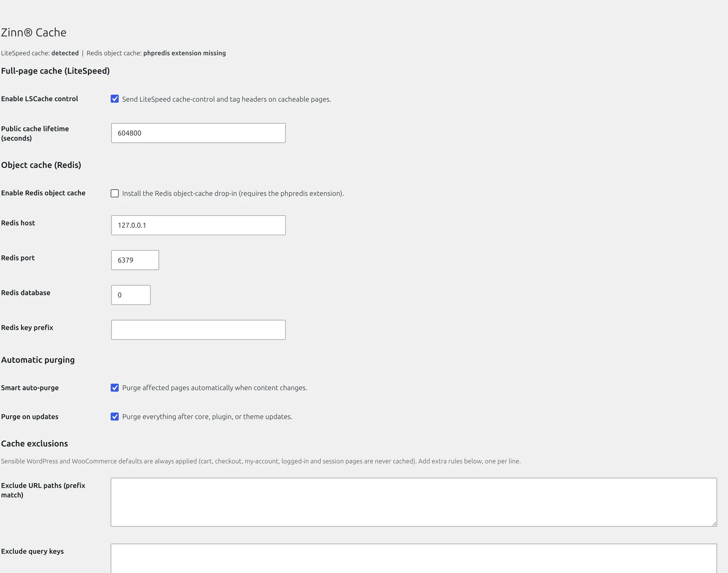This screenshot has height=573, width=728.
Task: Select the Redis database number field
Action: click(x=131, y=295)
